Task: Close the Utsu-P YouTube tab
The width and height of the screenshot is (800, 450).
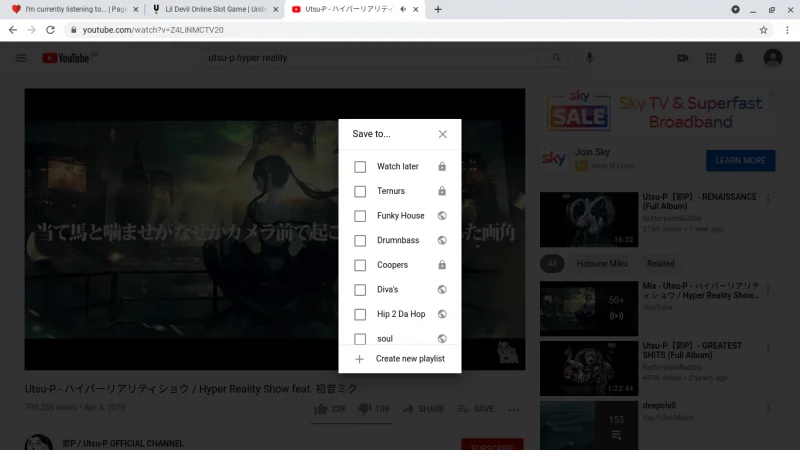Action: (x=415, y=9)
